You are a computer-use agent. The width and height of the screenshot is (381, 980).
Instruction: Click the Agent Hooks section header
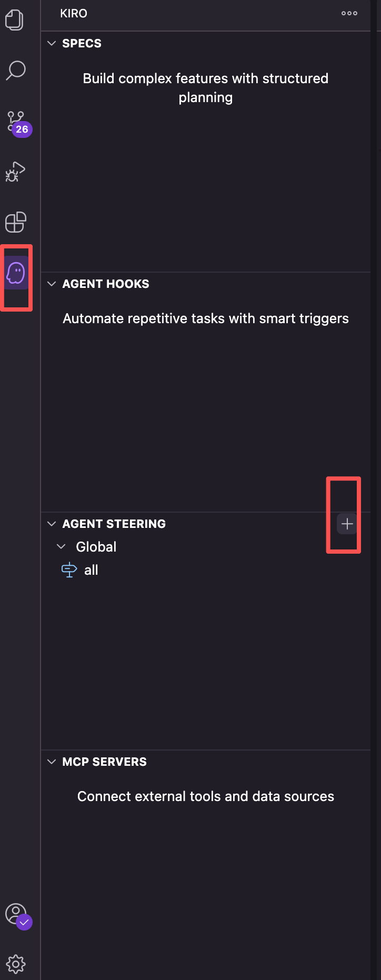click(x=206, y=284)
